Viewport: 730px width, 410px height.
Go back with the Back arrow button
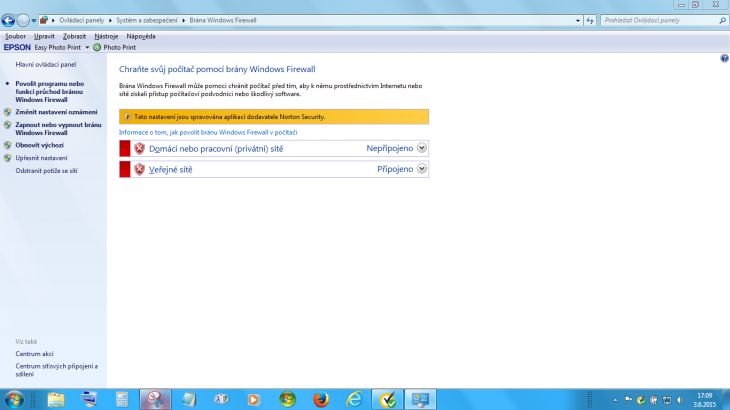coord(8,20)
